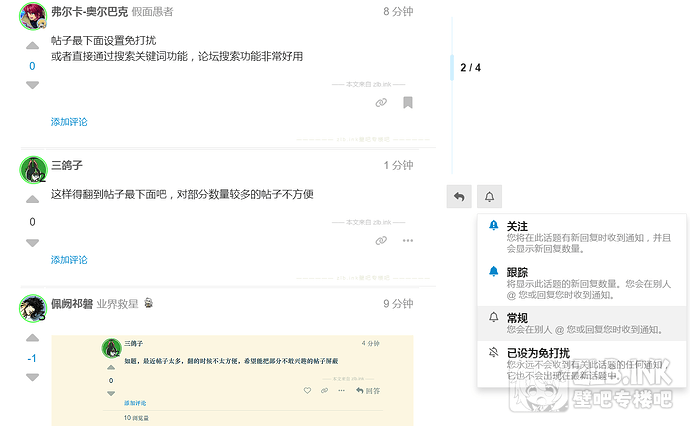Click user title 业界救星

pos(117,304)
